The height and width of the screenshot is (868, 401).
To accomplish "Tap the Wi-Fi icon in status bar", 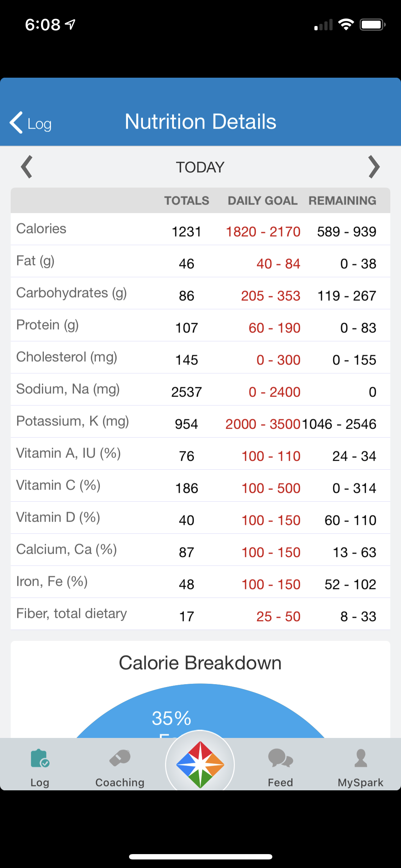I will [x=346, y=25].
